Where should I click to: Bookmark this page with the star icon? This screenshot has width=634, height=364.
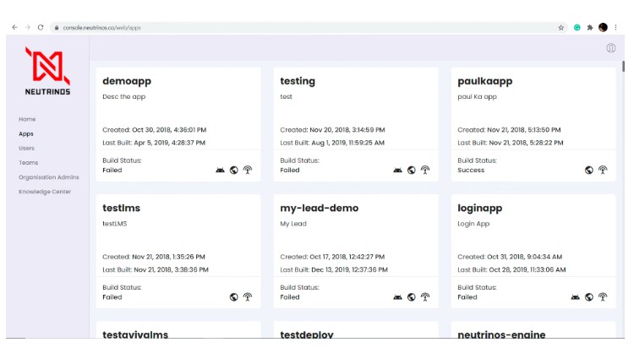[x=560, y=27]
